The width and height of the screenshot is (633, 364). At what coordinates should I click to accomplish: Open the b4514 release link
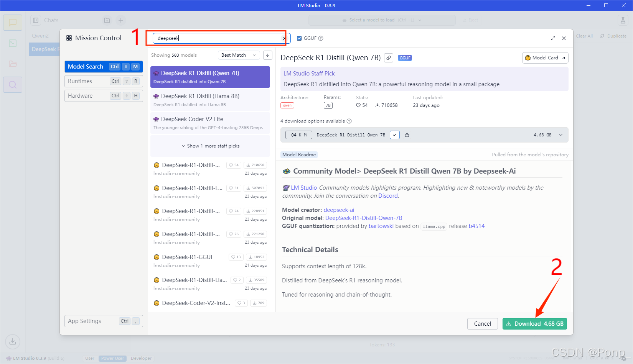tap(476, 226)
